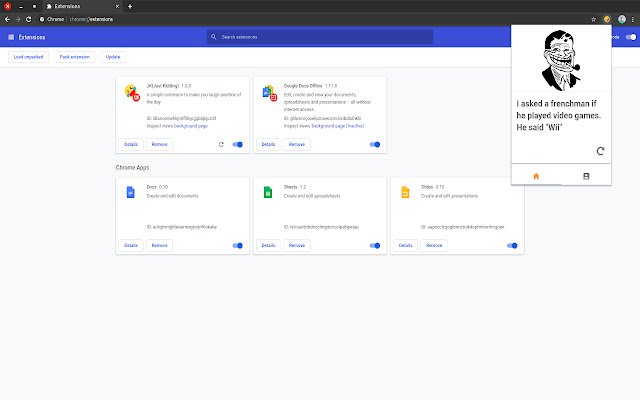Click the JK Just Kidding extension icon
The height and width of the screenshot is (400, 640).
coord(132,93)
